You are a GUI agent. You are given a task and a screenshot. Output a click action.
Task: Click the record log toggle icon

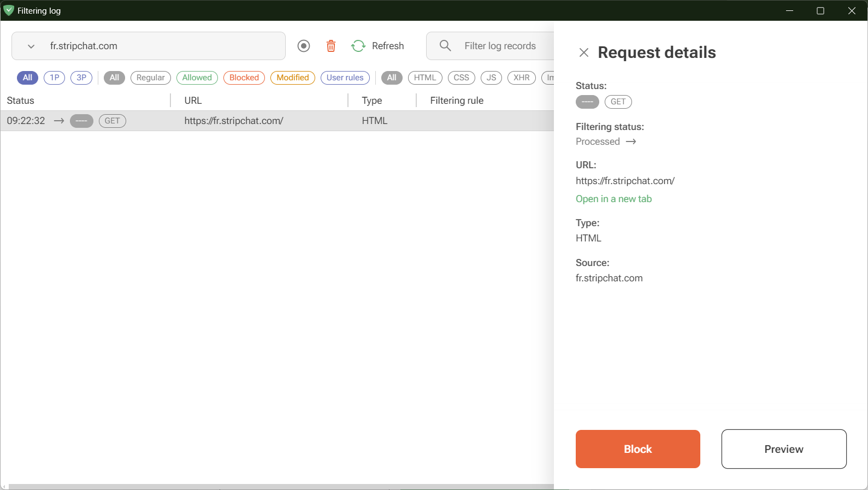304,46
